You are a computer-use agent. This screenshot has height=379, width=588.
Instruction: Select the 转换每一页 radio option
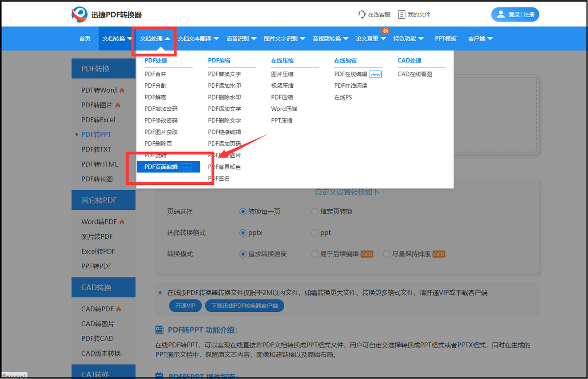coord(243,211)
